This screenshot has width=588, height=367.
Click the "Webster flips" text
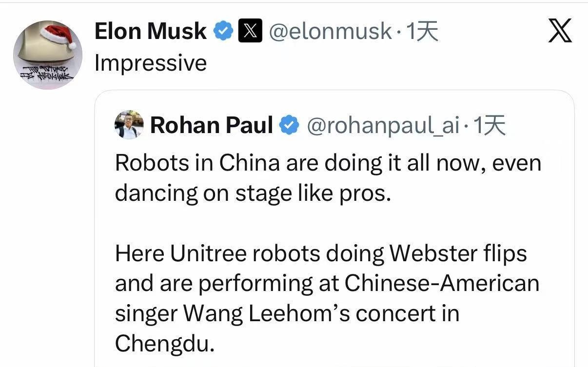pos(458,253)
